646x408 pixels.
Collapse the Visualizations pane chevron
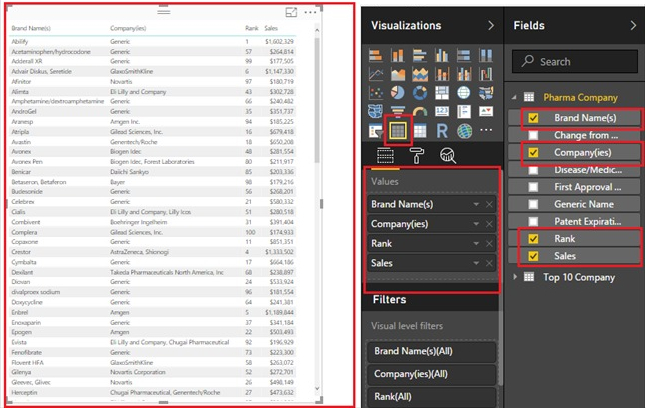pyautogui.click(x=491, y=26)
